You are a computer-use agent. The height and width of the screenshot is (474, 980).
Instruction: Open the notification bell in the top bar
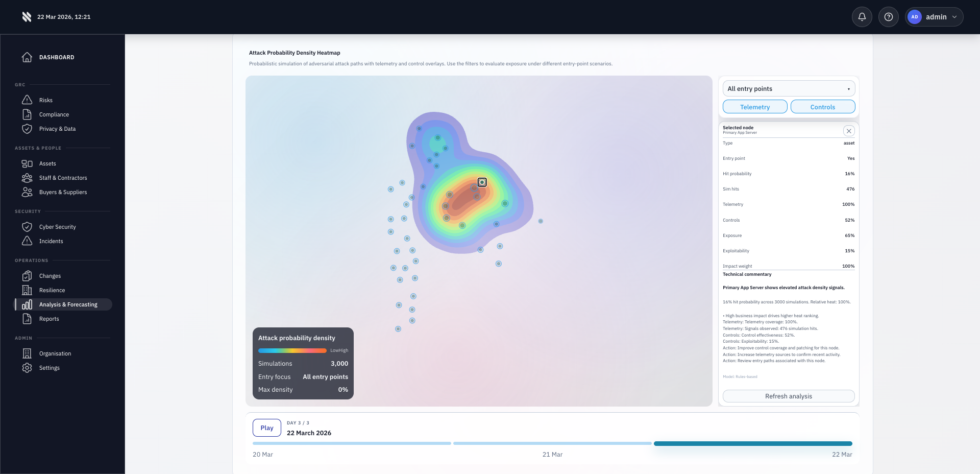(862, 17)
